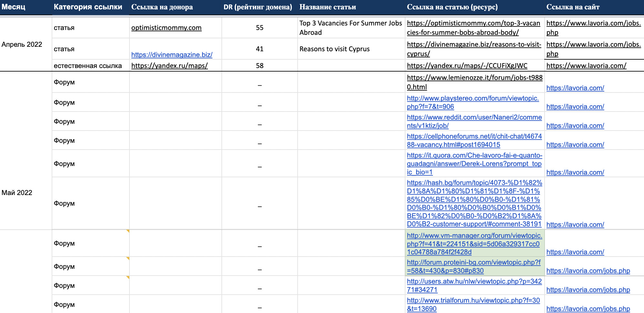Click the Ссылка на донора header
This screenshot has width=644, height=313.
pyautogui.click(x=176, y=7)
